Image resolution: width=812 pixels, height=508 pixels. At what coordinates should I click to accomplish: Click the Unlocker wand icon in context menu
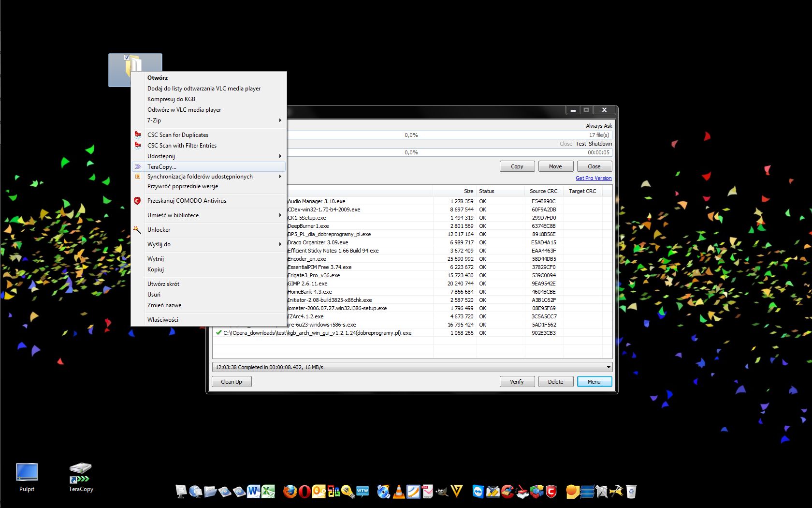pos(137,229)
